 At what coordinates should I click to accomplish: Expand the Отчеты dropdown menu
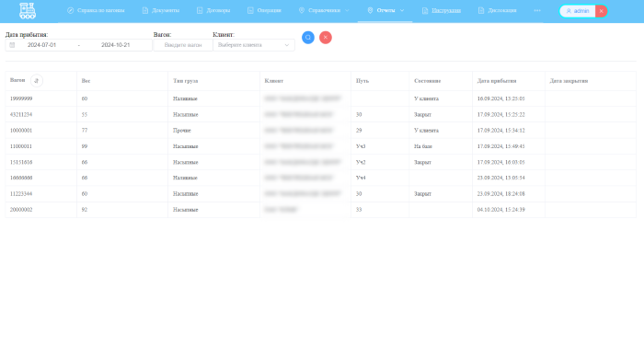click(385, 11)
